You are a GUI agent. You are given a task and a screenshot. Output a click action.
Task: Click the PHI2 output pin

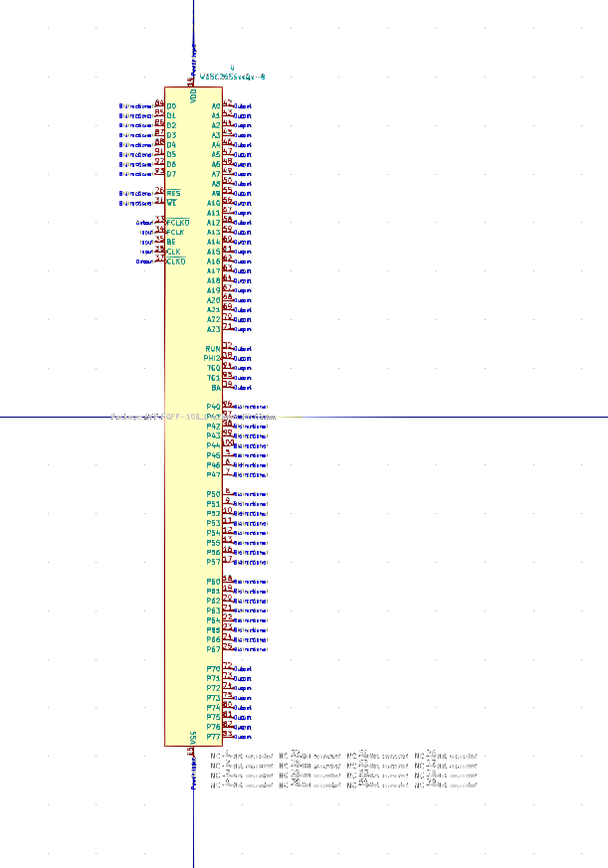pyautogui.click(x=227, y=358)
